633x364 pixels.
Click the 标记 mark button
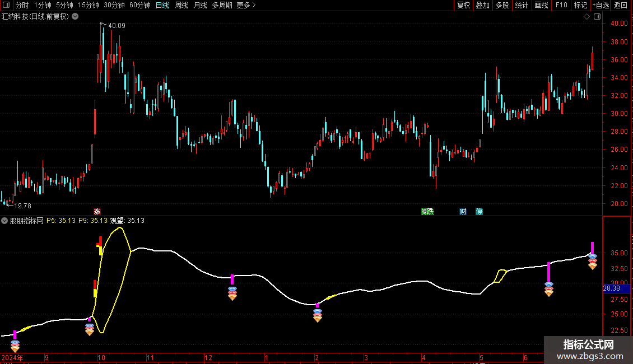point(580,5)
